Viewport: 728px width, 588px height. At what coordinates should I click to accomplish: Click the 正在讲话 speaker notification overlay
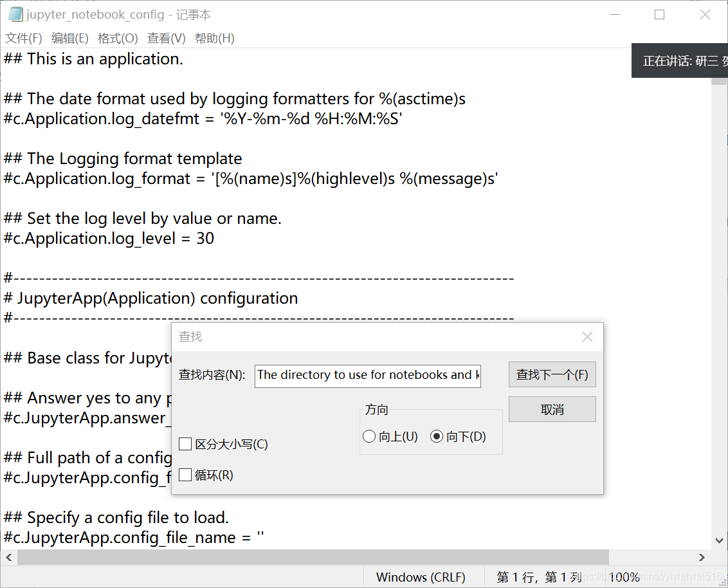(680, 60)
